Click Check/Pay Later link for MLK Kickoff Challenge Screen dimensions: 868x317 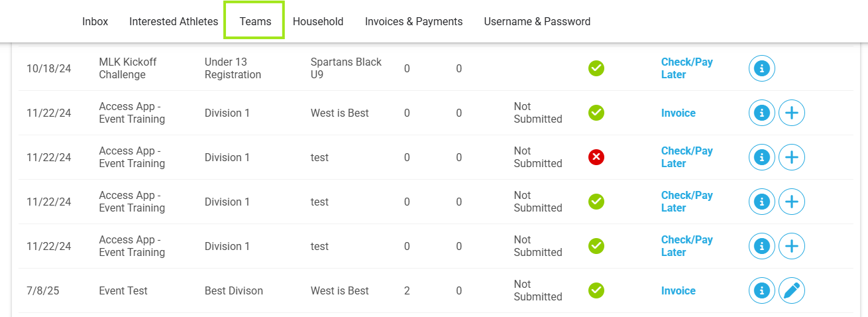tap(686, 68)
